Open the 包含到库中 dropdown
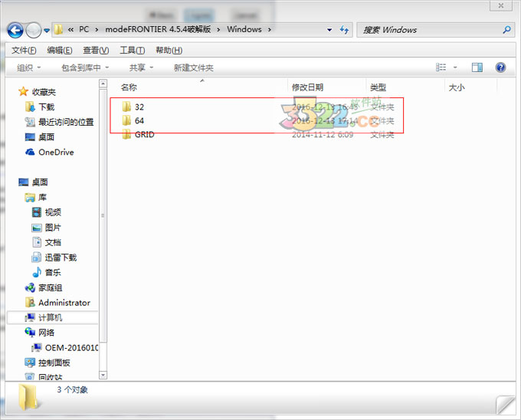Viewport: 521px width, 420px height. pos(85,67)
